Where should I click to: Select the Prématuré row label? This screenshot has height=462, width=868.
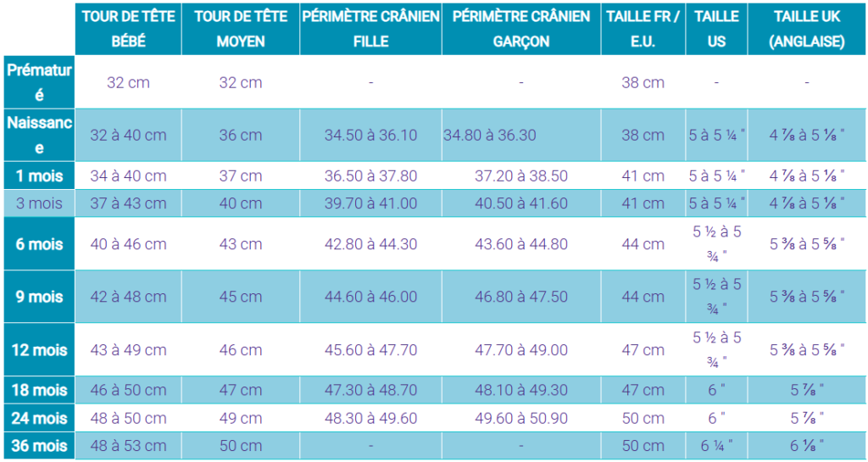pyautogui.click(x=39, y=82)
